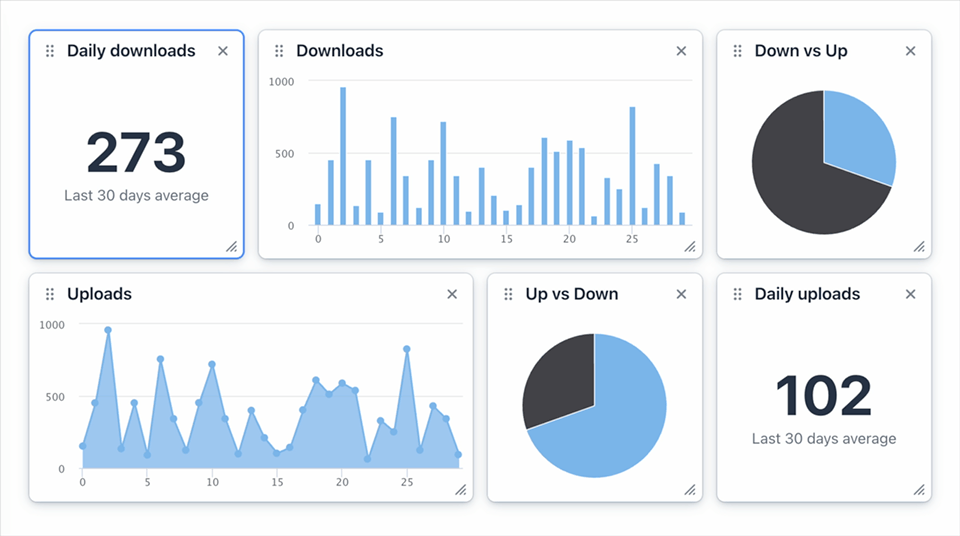This screenshot has width=960, height=536.
Task: Dismiss the Down vs Up pie widget
Action: click(x=910, y=51)
